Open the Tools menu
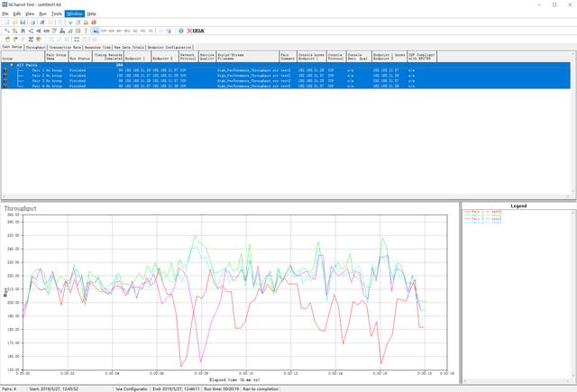This screenshot has width=577, height=392. (x=57, y=14)
